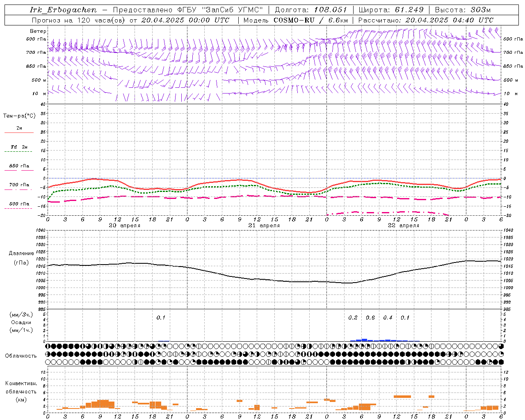Screen dimensions: 525x420
Task: Click the 22 апреля date label
Action: point(403,226)
